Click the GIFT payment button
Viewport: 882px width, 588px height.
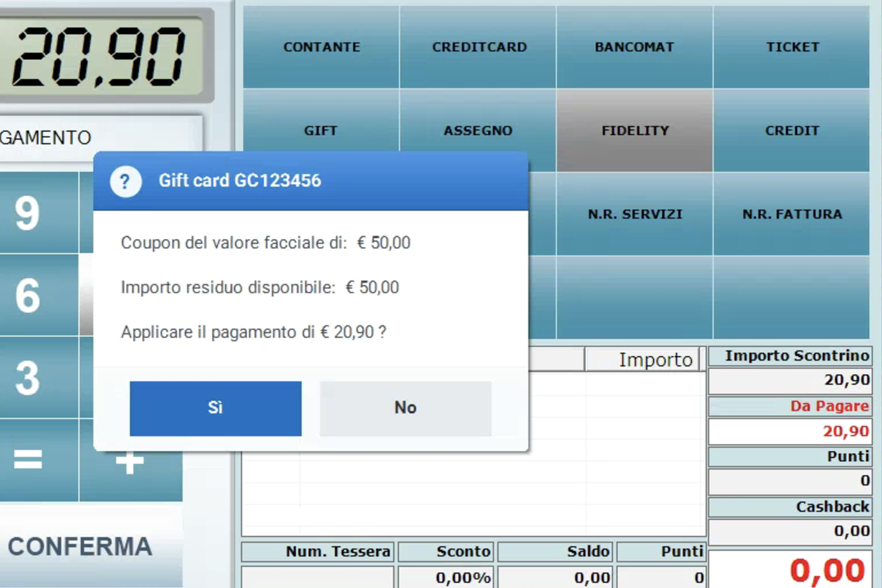pyautogui.click(x=322, y=121)
